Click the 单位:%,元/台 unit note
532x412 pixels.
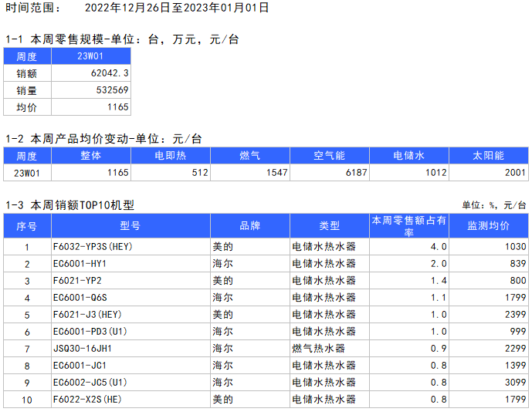pos(493,204)
